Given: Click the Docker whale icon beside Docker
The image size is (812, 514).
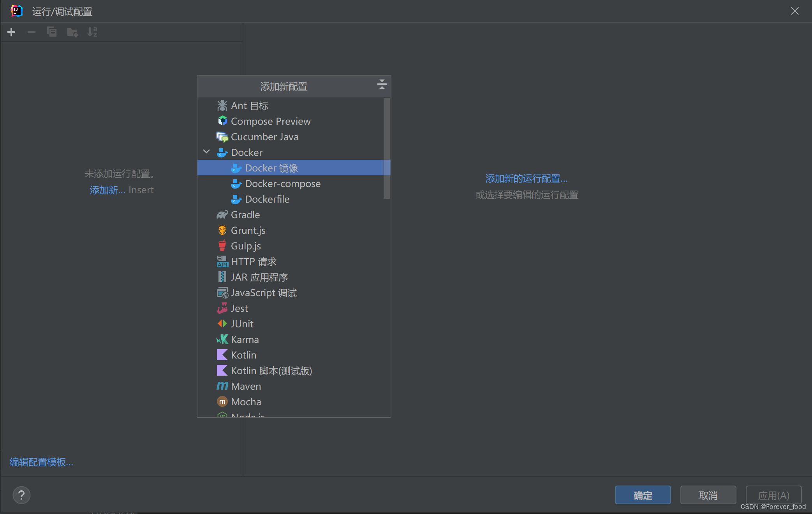Looking at the screenshot, I should pos(222,152).
